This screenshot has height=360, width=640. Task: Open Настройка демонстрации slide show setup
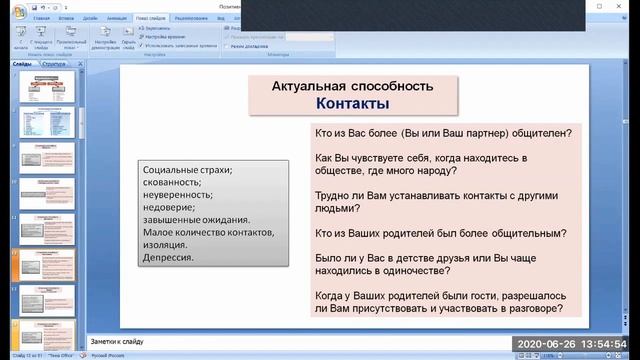pyautogui.click(x=105, y=38)
